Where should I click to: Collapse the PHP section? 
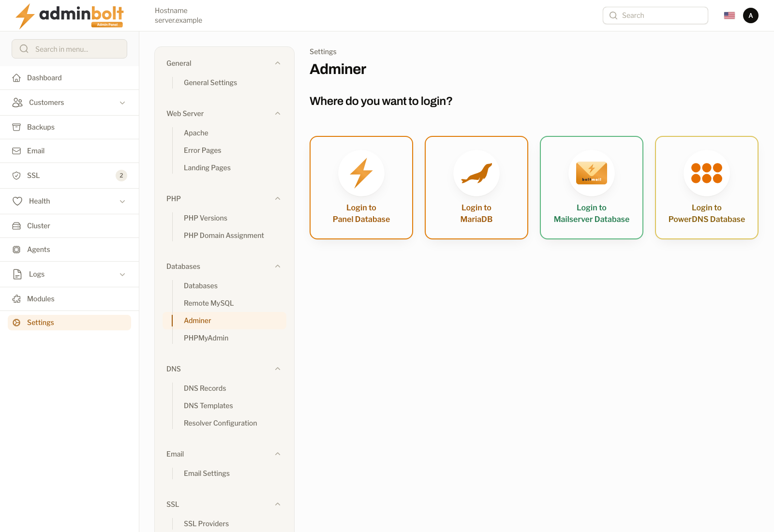click(278, 199)
